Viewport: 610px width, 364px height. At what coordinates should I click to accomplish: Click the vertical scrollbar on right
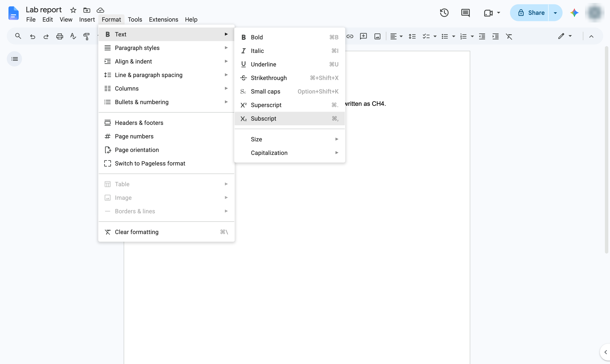click(606, 150)
